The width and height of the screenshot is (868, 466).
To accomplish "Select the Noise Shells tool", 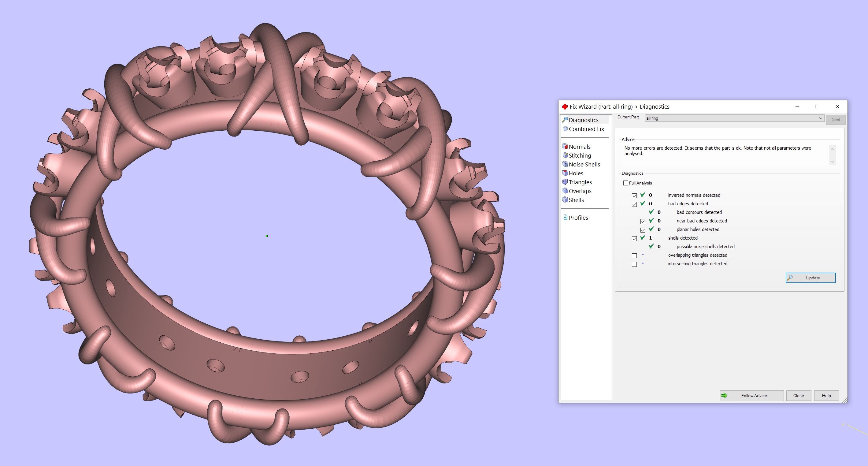I will pos(584,164).
